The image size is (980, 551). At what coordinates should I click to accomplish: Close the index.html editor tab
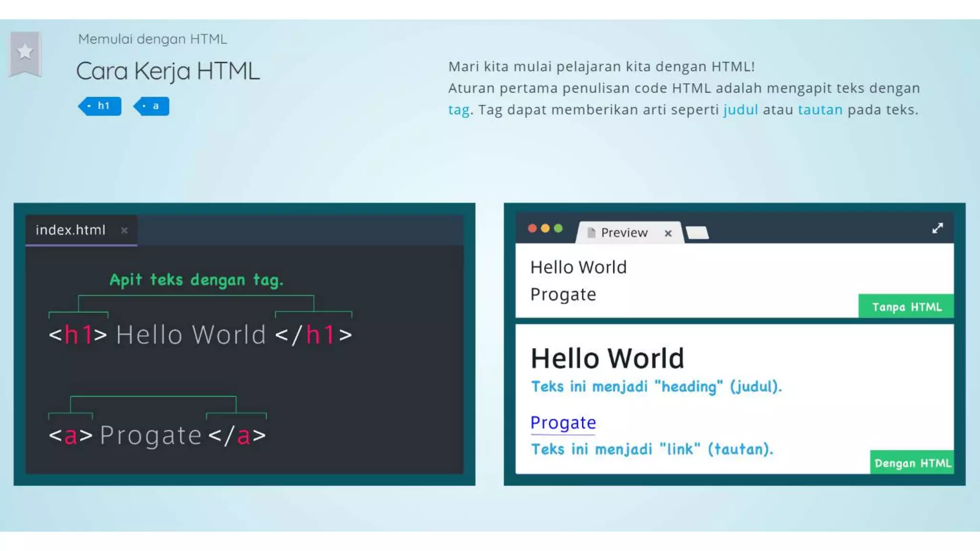(124, 231)
